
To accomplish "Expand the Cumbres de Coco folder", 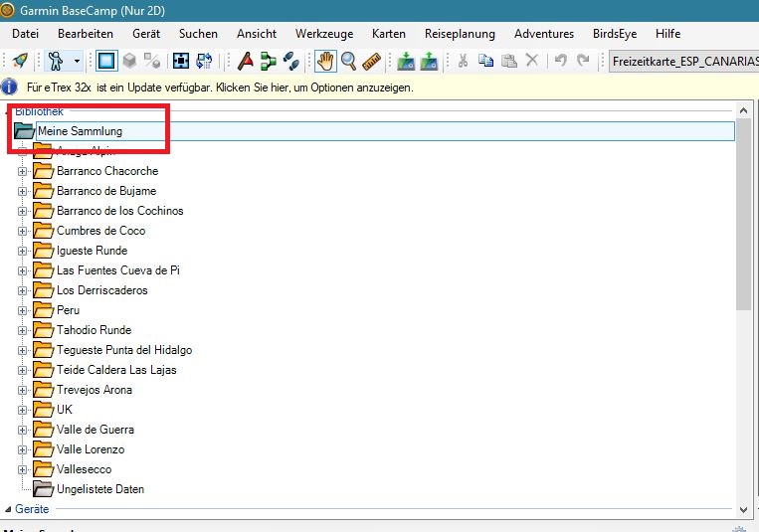I will (x=22, y=231).
